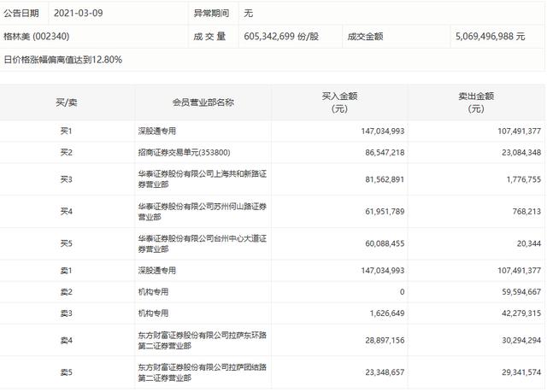Click sell amount 23,084,348
The image size is (547, 392).
click(521, 152)
